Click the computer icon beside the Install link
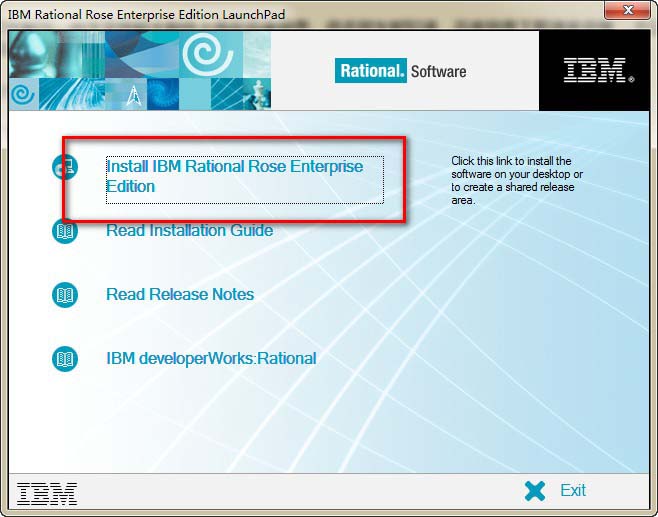 click(x=65, y=167)
